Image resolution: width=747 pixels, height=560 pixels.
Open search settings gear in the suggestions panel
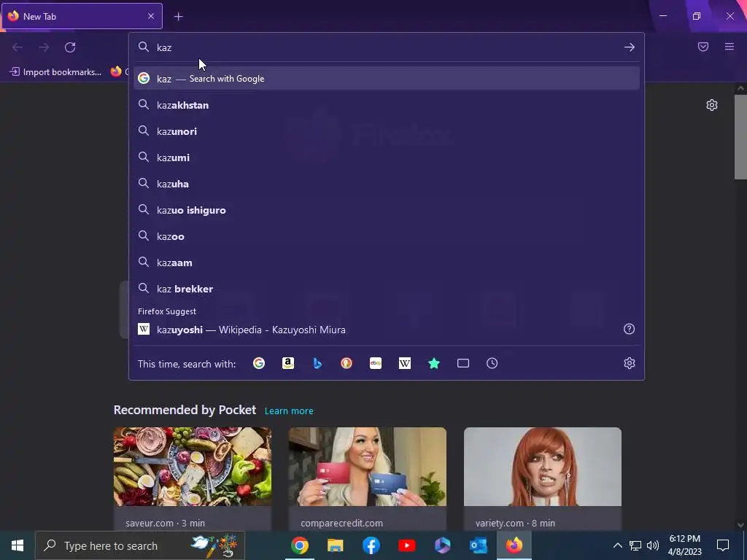point(630,363)
